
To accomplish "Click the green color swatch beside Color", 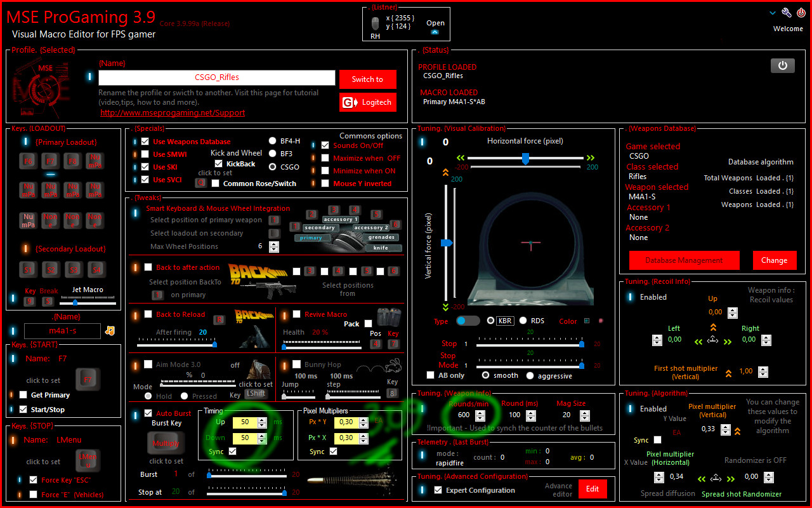I will (x=587, y=321).
